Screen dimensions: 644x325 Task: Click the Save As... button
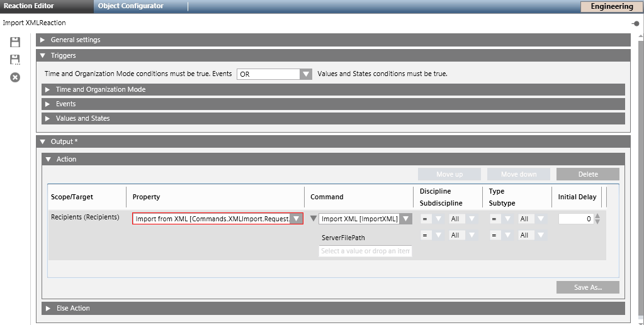587,287
